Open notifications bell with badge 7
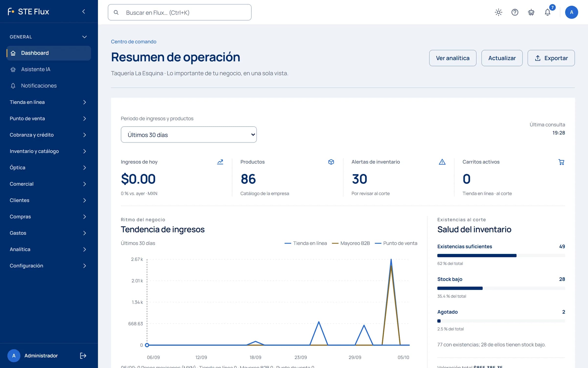This screenshot has width=588, height=368. [548, 12]
